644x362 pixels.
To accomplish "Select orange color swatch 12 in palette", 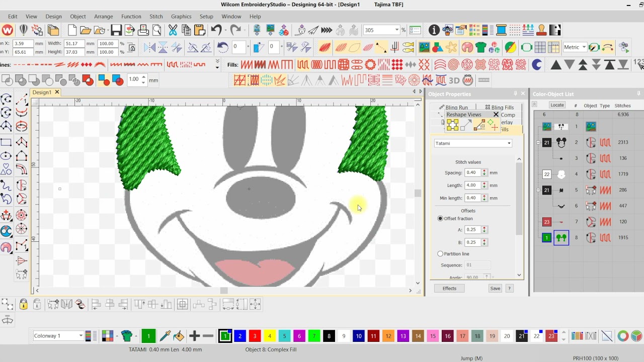I will (x=388, y=336).
